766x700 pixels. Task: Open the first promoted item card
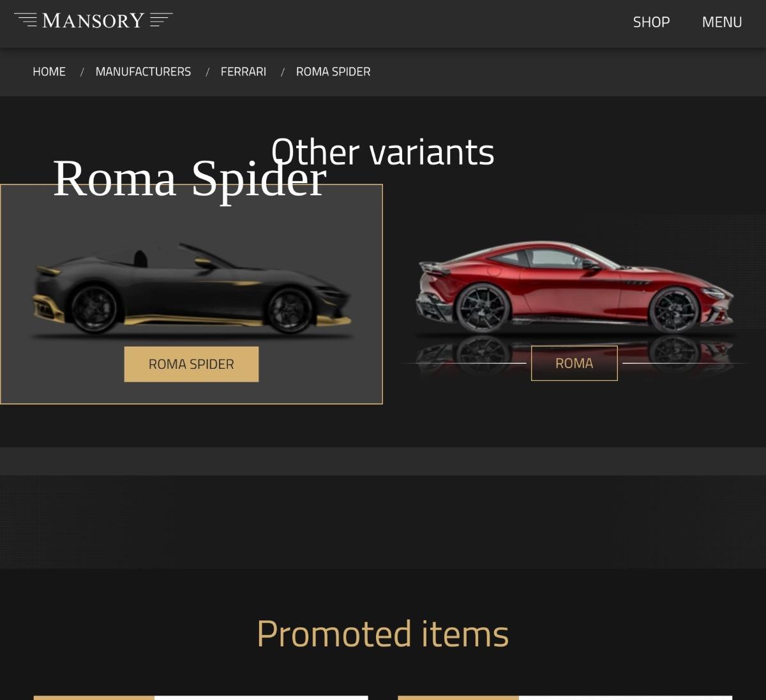tap(201, 698)
